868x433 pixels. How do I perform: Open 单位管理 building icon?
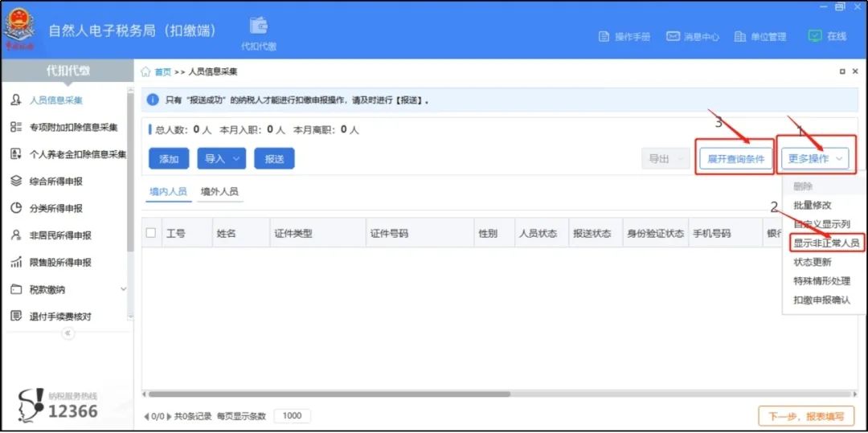(x=740, y=37)
